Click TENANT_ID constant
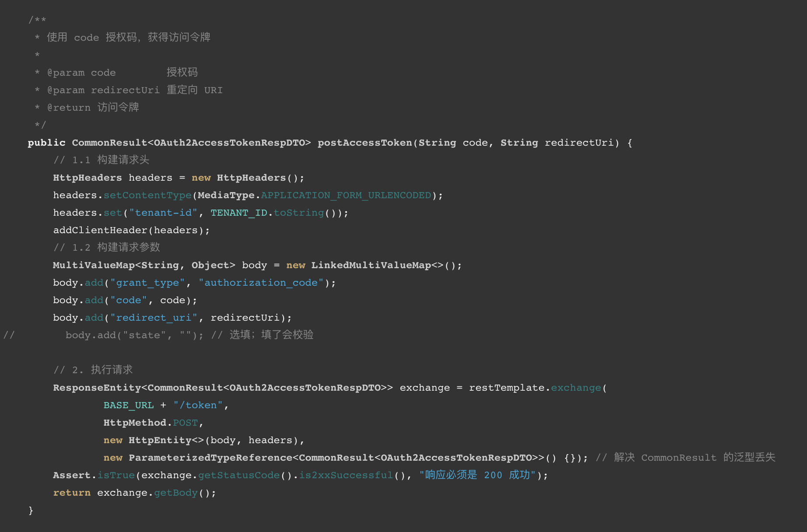Screen dimensions: 807x532 [x=239, y=213]
